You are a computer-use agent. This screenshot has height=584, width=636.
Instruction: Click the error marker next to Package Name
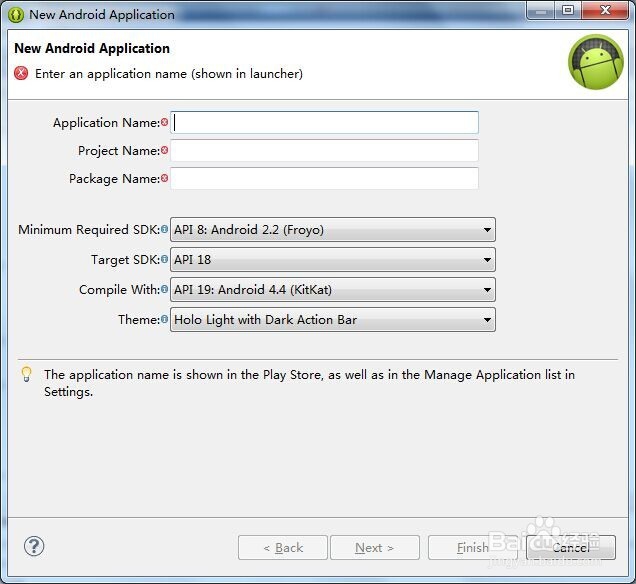coord(164,178)
